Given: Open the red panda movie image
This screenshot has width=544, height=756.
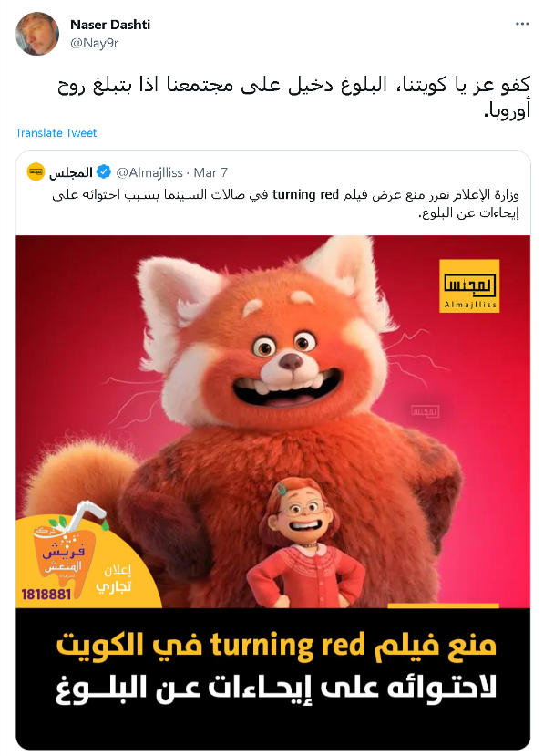Looking at the screenshot, I should click(x=272, y=492).
